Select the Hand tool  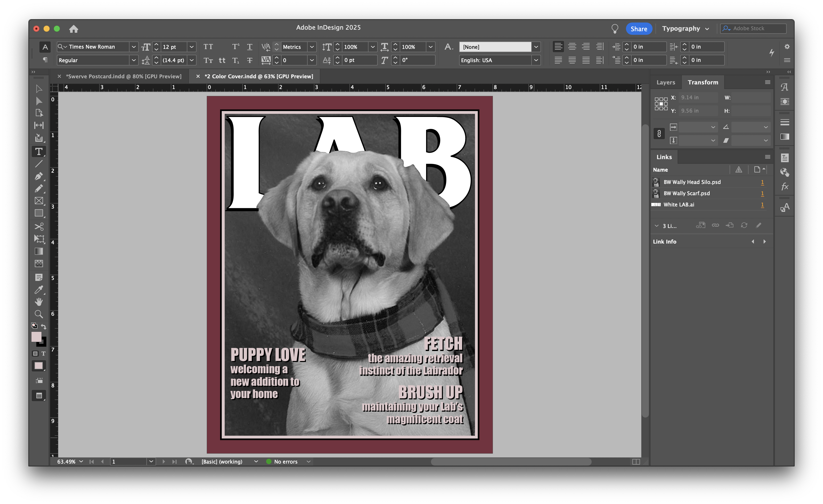pyautogui.click(x=39, y=302)
